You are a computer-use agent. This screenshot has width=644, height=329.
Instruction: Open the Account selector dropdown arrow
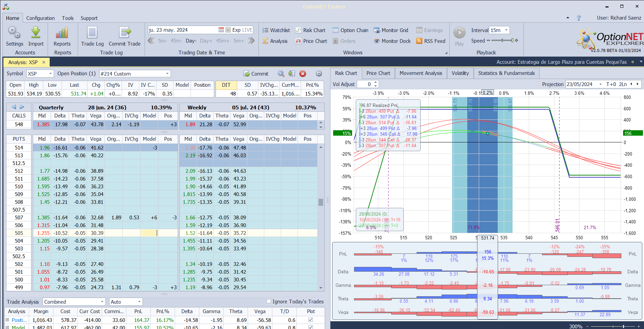[641, 62]
